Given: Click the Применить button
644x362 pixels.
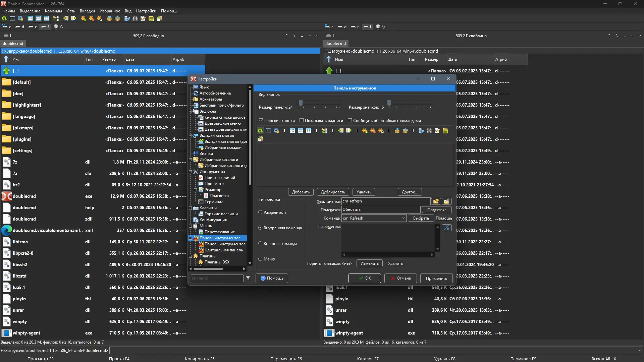Looking at the screenshot, I should click(436, 279).
